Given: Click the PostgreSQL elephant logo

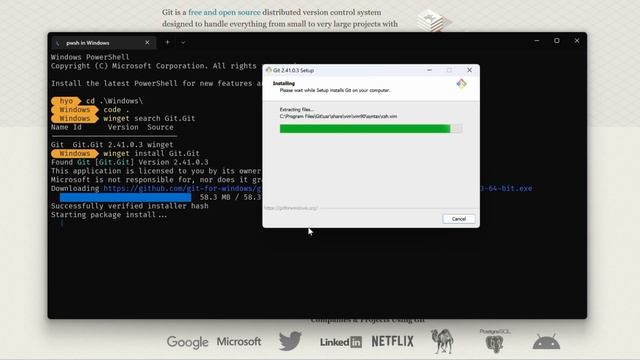Looking at the screenshot, I should pos(495,341).
